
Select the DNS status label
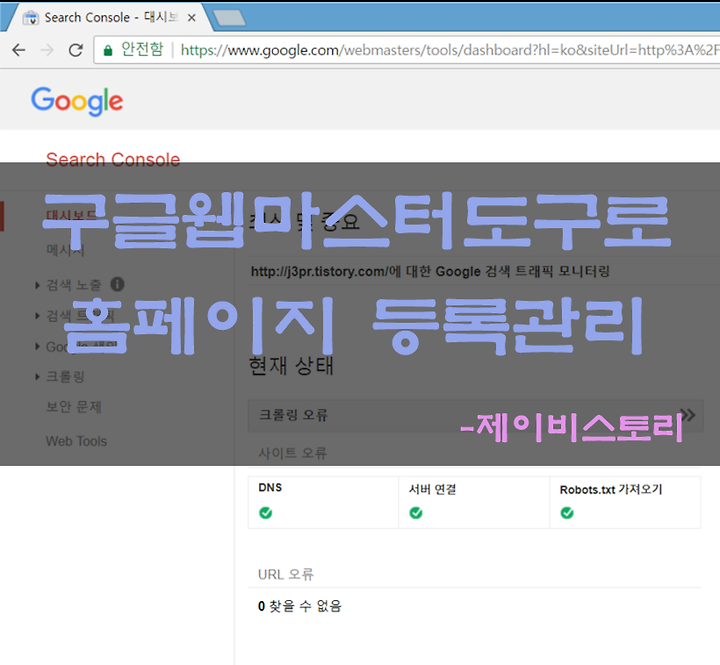270,487
